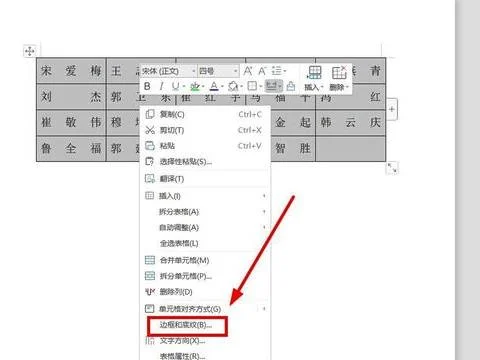This screenshot has height=360, width=480.
Task: Toggle Italic in the mini toolbar
Action: (162, 87)
